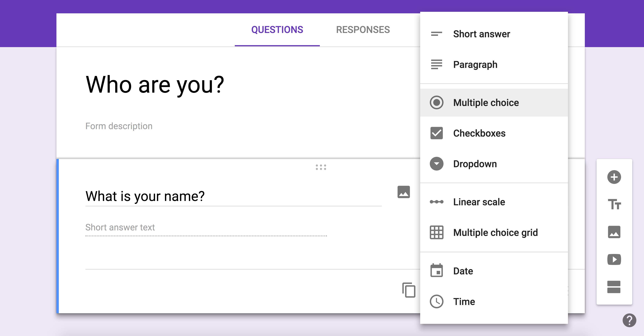Viewport: 644px width, 336px height.
Task: Pick Dropdown question type
Action: [x=475, y=164]
